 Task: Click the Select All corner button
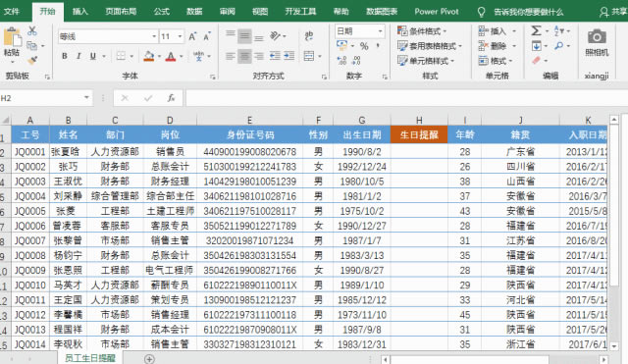point(6,120)
